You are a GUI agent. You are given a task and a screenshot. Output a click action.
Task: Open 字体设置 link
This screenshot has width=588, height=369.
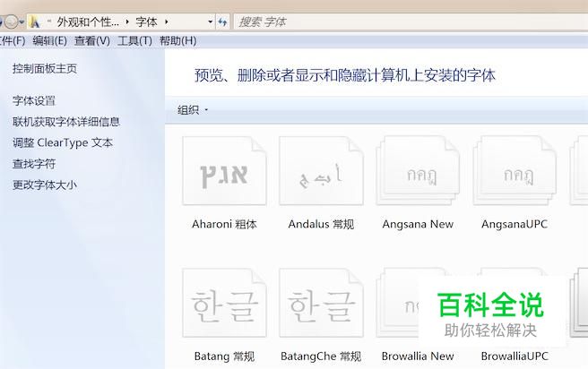pos(34,101)
